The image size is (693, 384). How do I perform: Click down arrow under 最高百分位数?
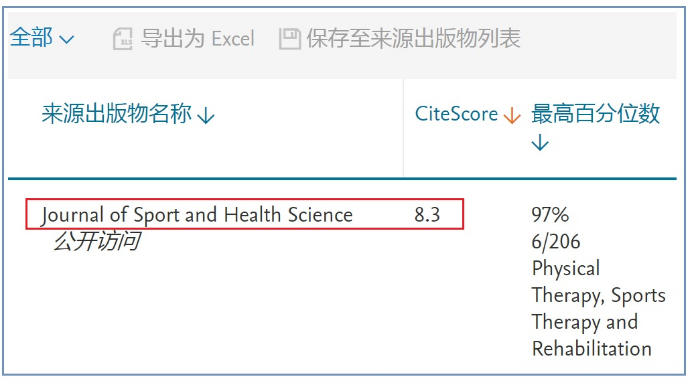click(x=540, y=143)
